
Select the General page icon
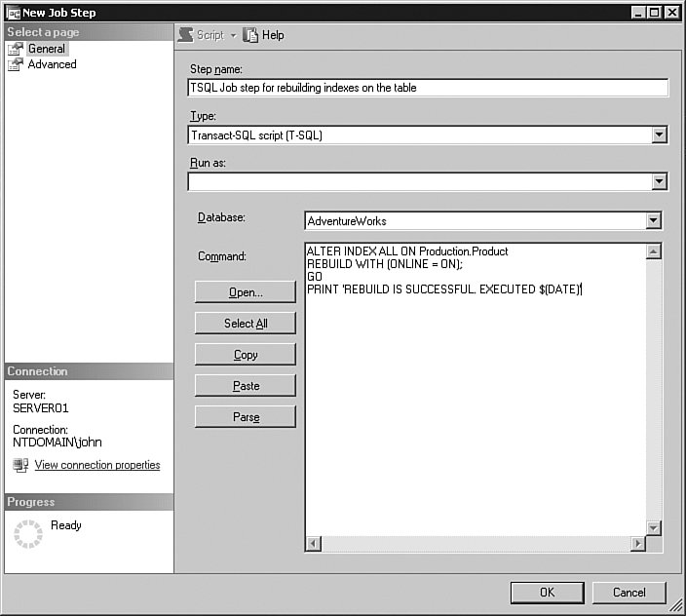click(x=16, y=49)
